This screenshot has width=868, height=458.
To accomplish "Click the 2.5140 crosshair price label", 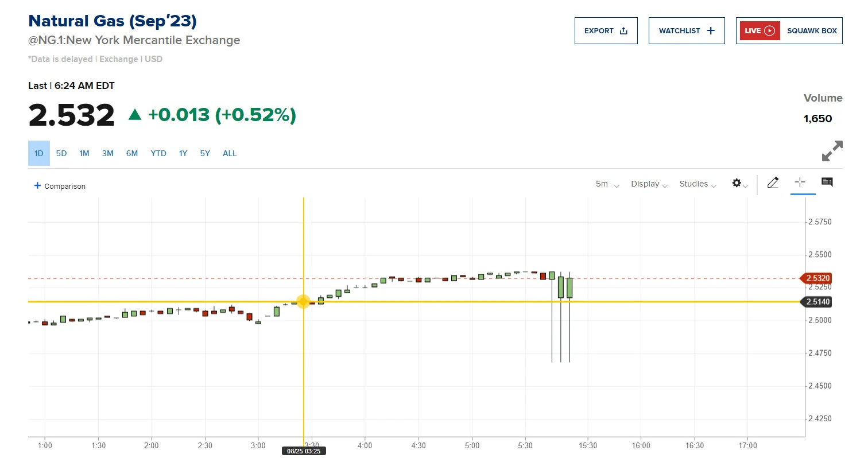I will pyautogui.click(x=816, y=301).
